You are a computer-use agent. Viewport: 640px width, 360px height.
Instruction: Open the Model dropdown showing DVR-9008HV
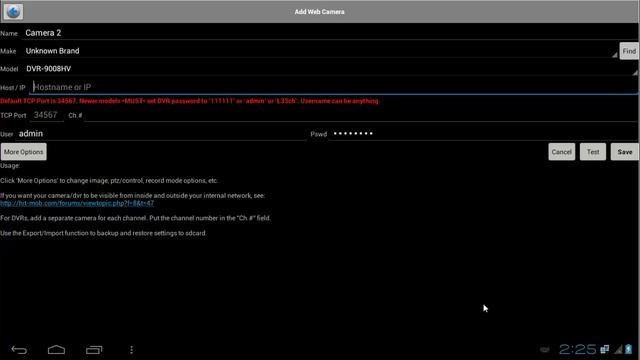pos(331,69)
